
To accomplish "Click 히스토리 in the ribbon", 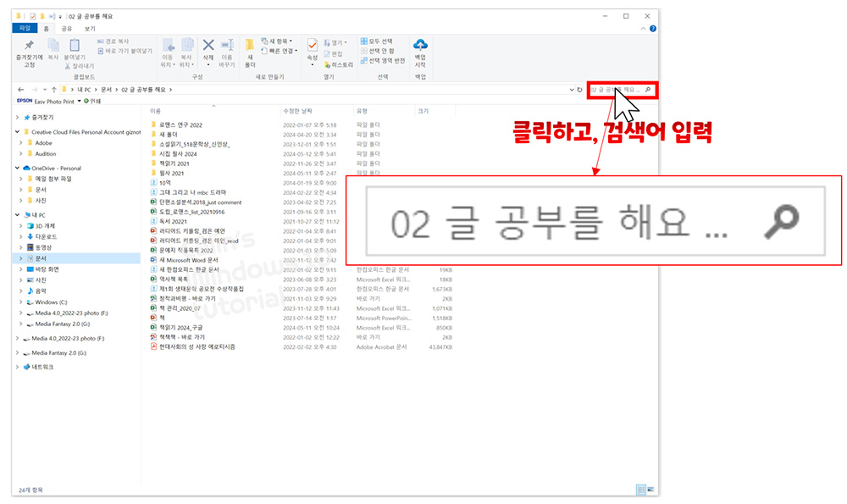I will tap(338, 65).
